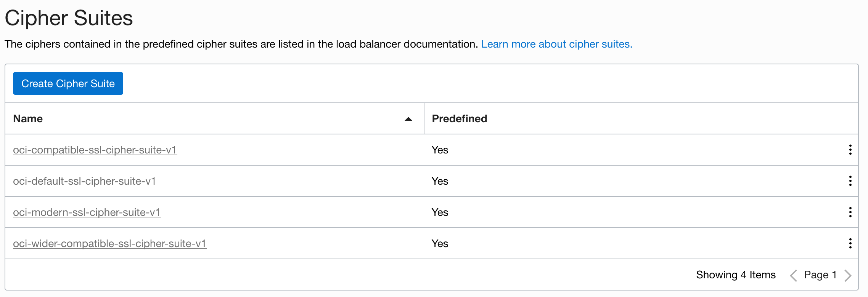Open the oci-wider-compatible-ssl-cipher-suite-v1 link
This screenshot has width=868, height=297.
109,244
